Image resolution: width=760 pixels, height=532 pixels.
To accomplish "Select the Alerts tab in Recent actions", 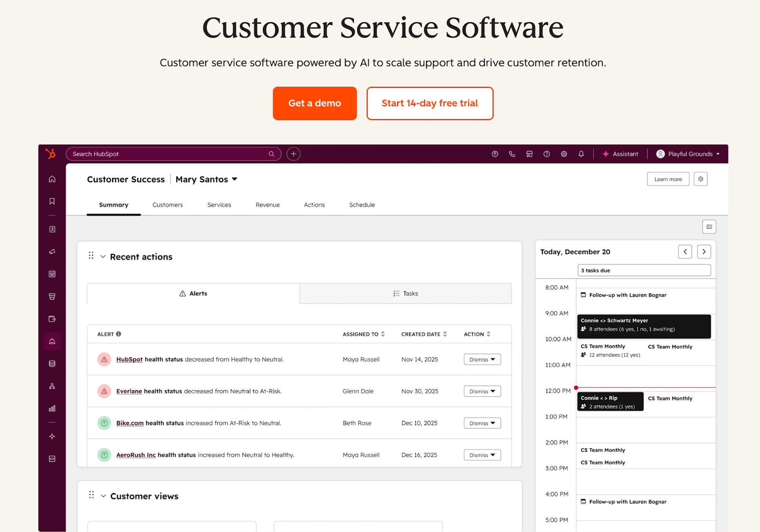I will tap(193, 293).
